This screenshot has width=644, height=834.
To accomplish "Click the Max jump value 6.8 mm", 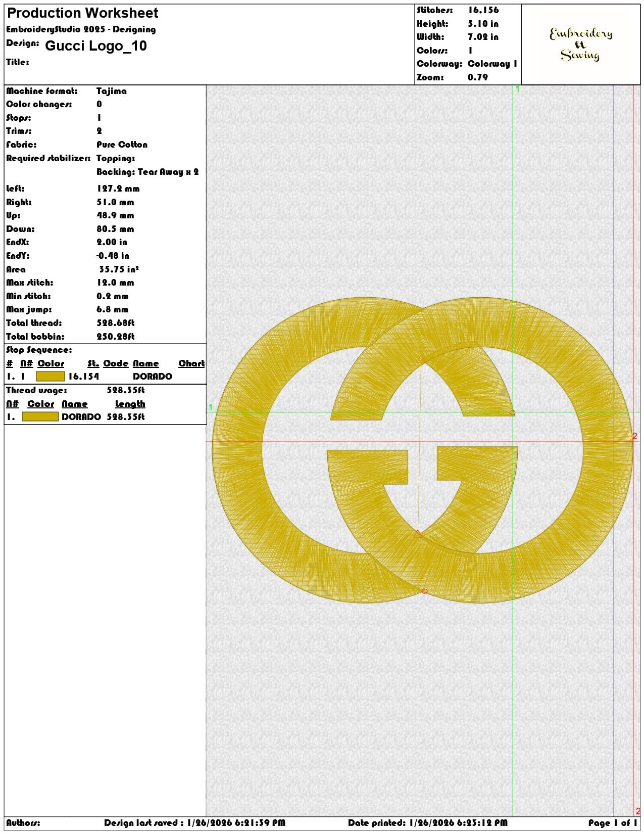I will pyautogui.click(x=113, y=309).
